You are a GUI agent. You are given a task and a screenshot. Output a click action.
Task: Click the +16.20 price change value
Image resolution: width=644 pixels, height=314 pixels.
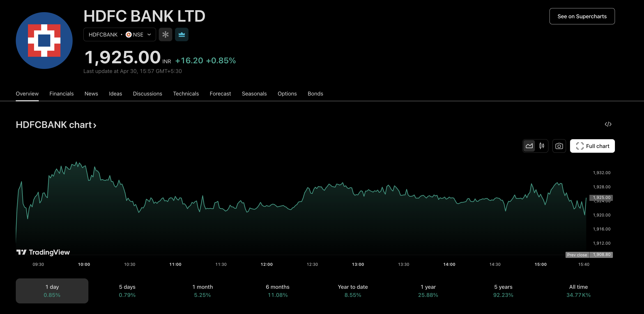(x=189, y=60)
